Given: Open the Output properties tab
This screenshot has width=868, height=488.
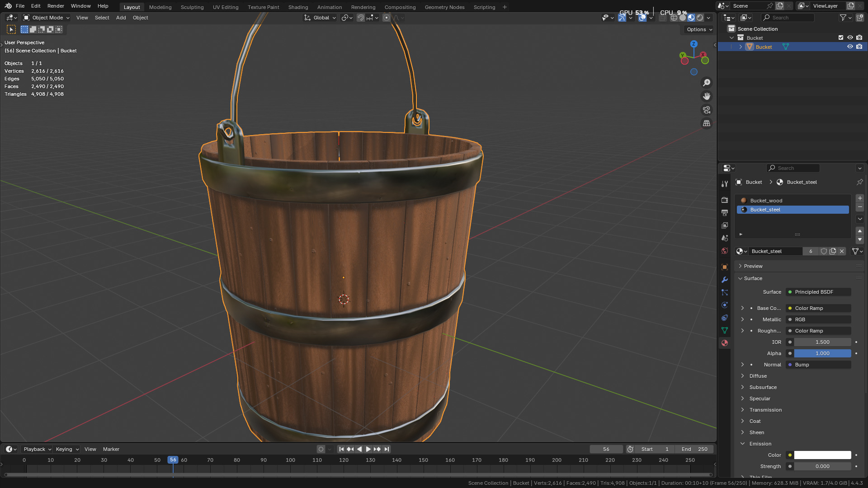Looking at the screenshot, I should pyautogui.click(x=725, y=212).
